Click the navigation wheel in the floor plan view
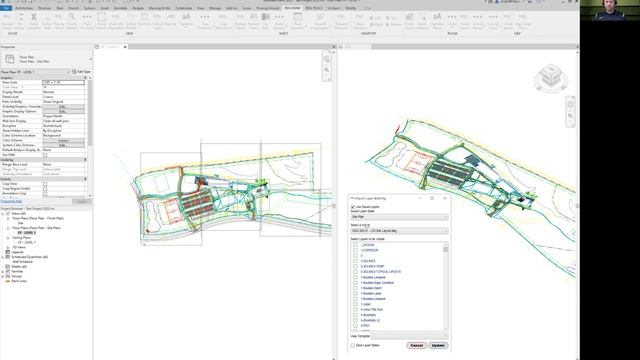 (x=327, y=59)
